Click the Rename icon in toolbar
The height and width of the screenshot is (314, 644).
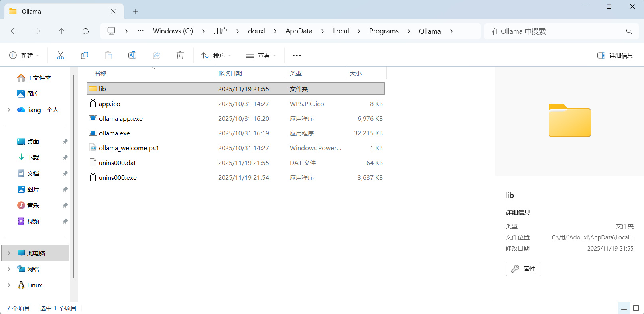tap(132, 55)
